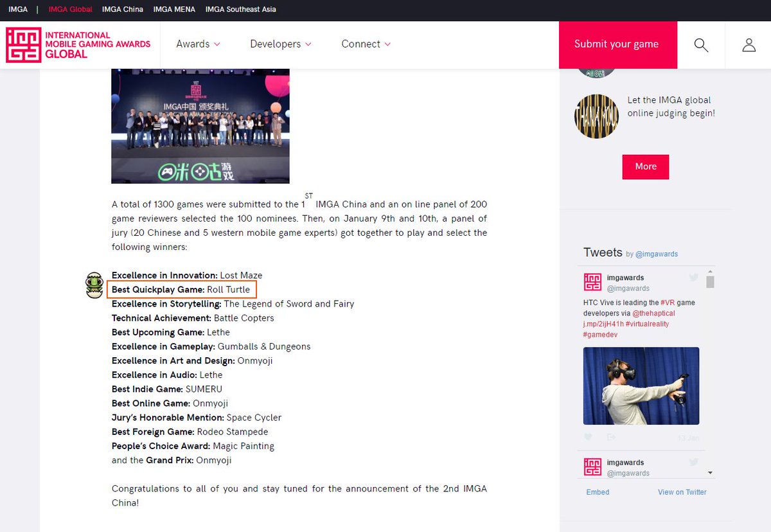The width and height of the screenshot is (771, 532).
Task: Click imgawards avatar on second tweet
Action: [592, 467]
